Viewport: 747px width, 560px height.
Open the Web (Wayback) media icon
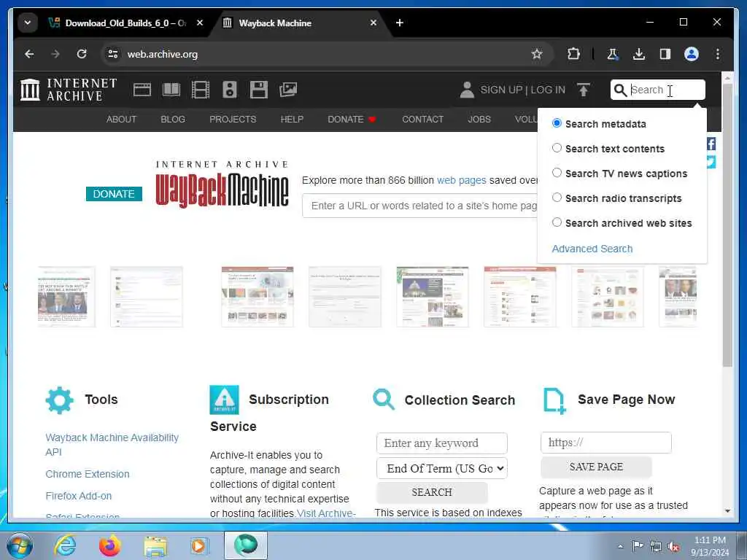pyautogui.click(x=142, y=90)
